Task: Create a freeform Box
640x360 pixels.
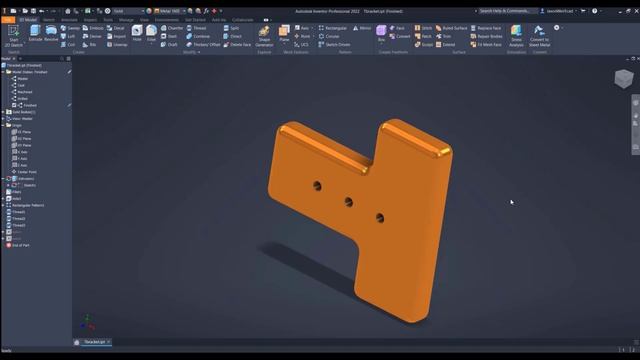Action: (x=381, y=33)
